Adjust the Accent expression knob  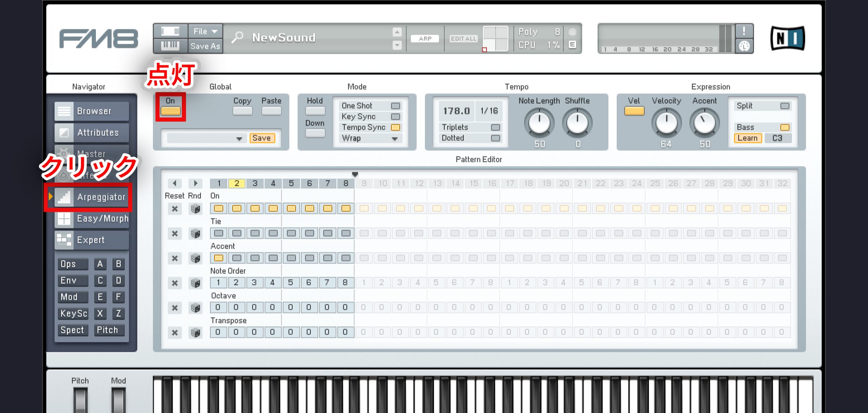tap(705, 123)
